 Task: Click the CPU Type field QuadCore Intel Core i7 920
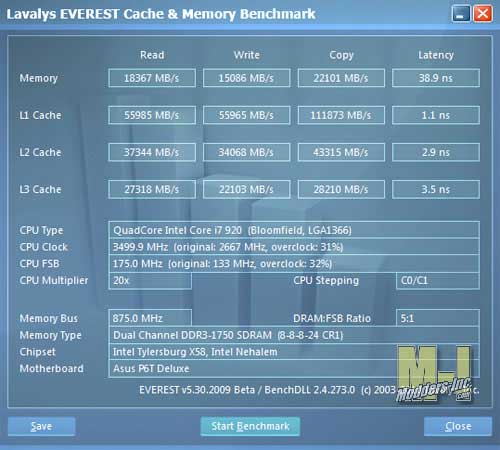tap(294, 230)
